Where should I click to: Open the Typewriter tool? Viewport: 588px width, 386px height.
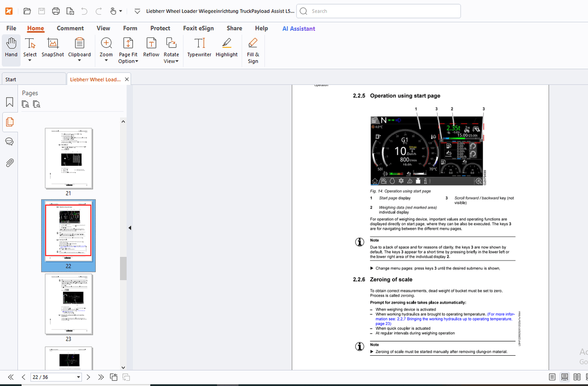point(199,47)
